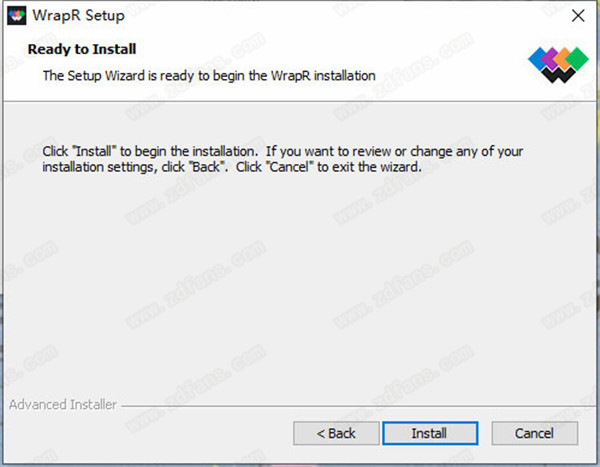Close the WrapR Setup window
600x467 pixels.
click(578, 16)
